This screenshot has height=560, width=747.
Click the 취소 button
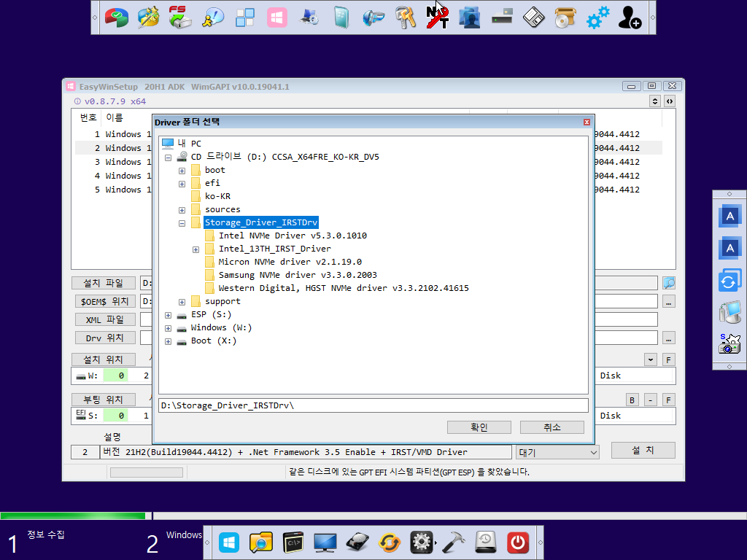click(x=551, y=427)
